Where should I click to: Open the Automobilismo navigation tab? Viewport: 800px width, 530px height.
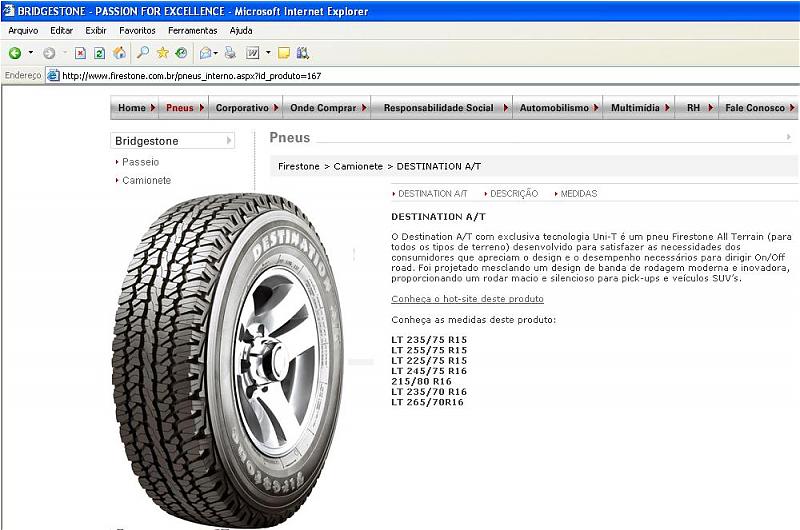pyautogui.click(x=558, y=108)
